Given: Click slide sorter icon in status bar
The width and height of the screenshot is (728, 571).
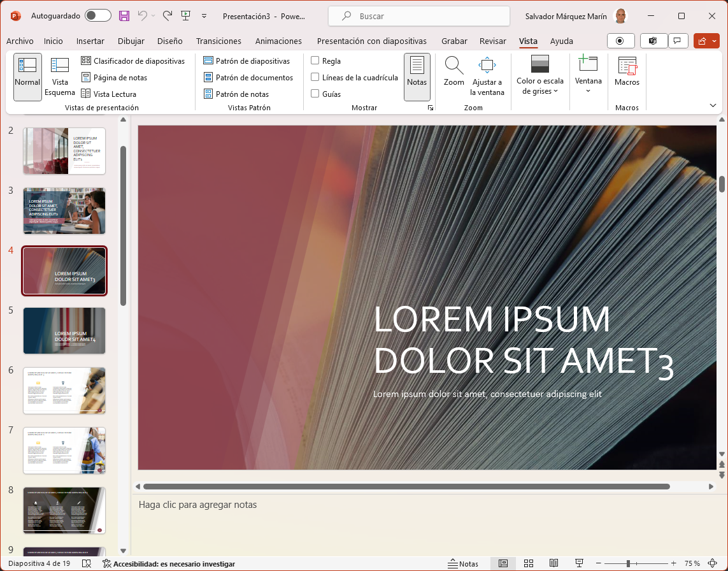Looking at the screenshot, I should 529,563.
